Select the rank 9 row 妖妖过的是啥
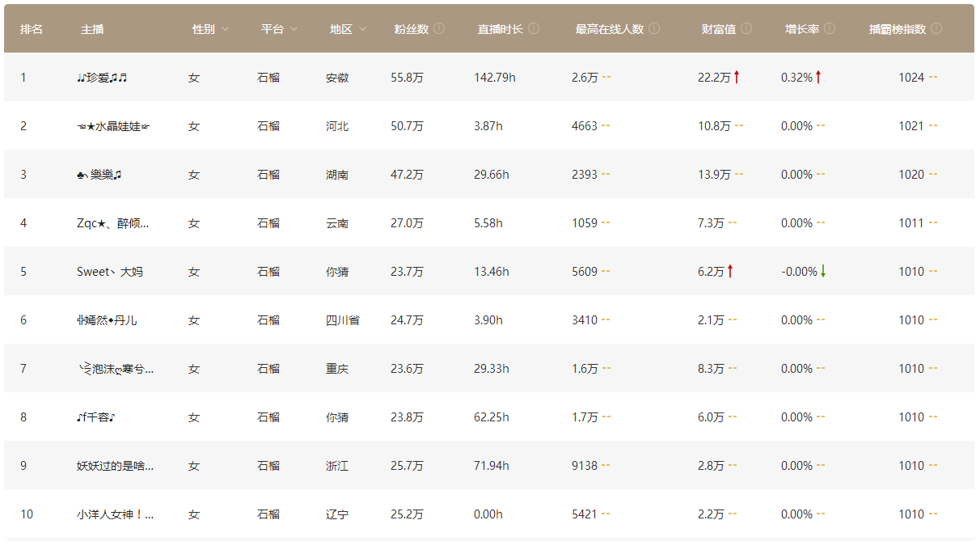Image resolution: width=980 pixels, height=554 pixels. coord(489,465)
